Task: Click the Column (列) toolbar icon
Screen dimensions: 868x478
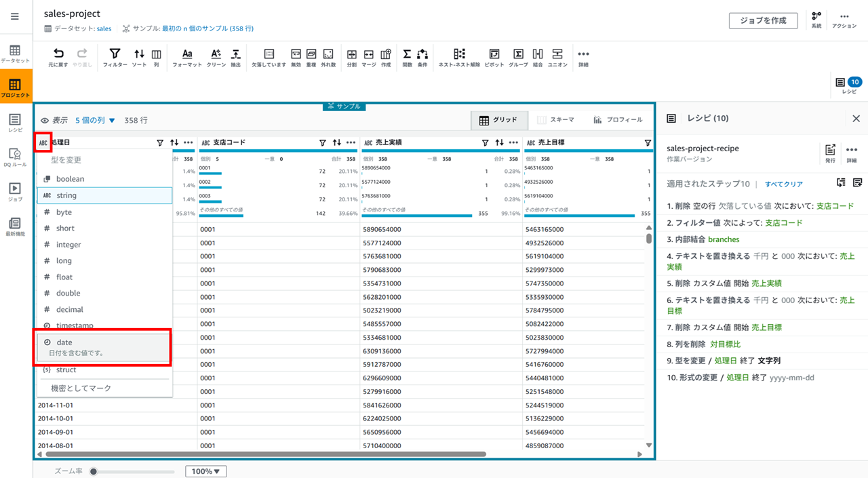Action: pyautogui.click(x=157, y=57)
